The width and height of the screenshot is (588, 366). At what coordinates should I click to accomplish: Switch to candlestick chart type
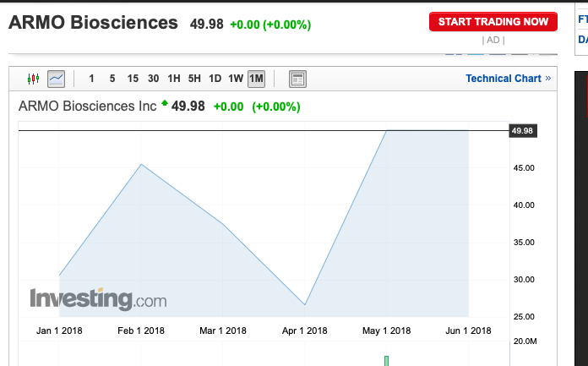coord(34,79)
